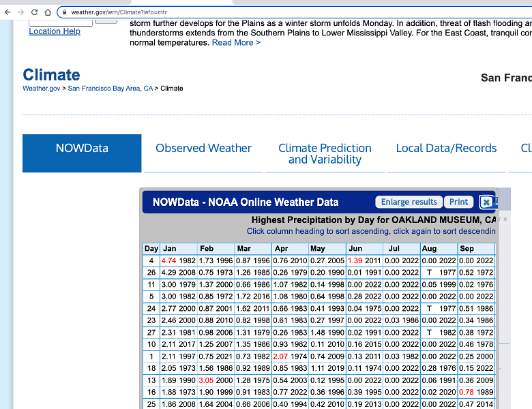The height and width of the screenshot is (409, 532).
Task: Click the 0.03 1986 cell in Jul
Action: coord(402,320)
